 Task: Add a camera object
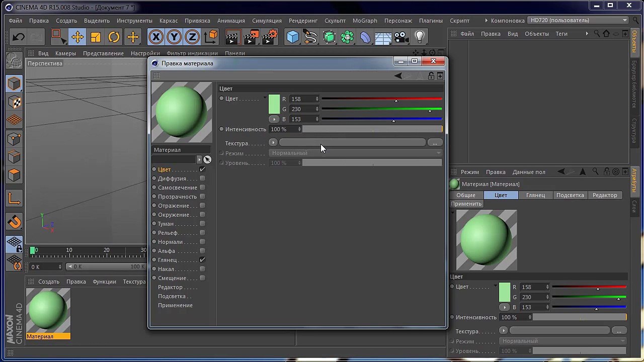click(x=401, y=37)
